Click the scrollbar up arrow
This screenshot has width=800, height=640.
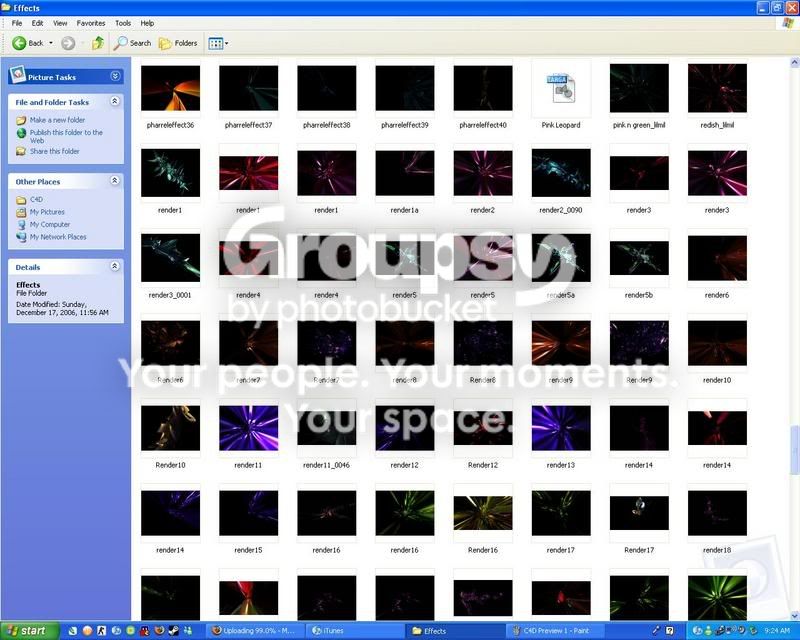(795, 63)
